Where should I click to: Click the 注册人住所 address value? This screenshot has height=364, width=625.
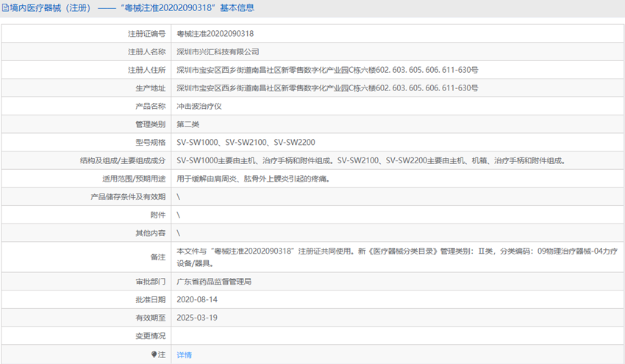(327, 70)
